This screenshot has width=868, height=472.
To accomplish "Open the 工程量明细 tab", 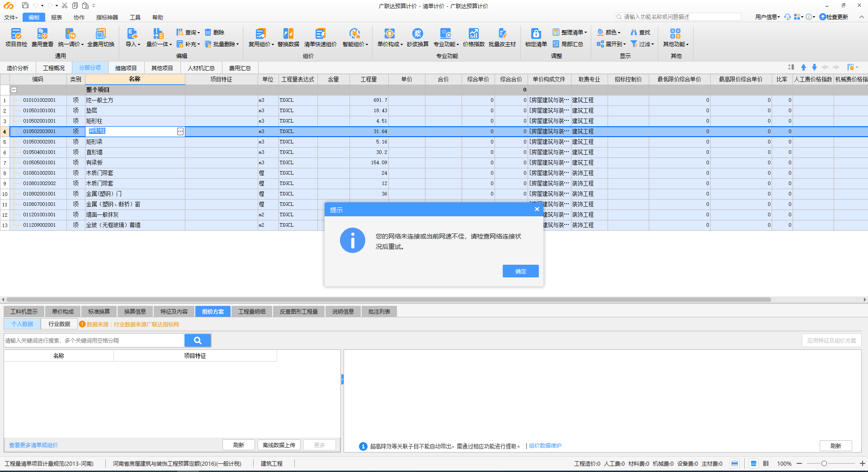I will (252, 311).
